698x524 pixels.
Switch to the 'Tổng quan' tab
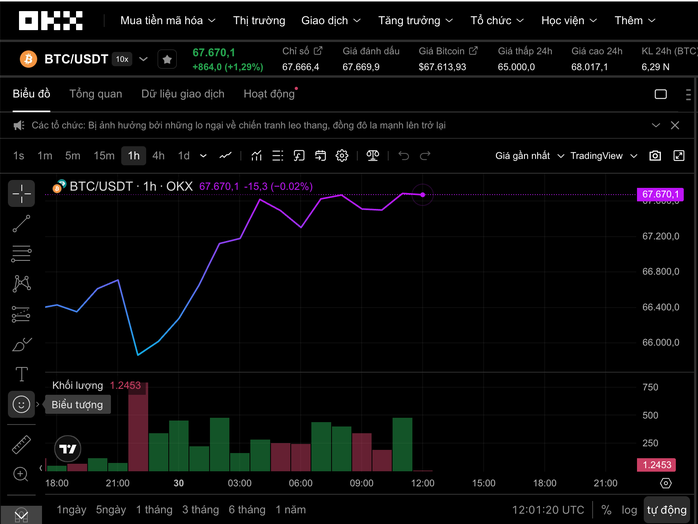(96, 94)
